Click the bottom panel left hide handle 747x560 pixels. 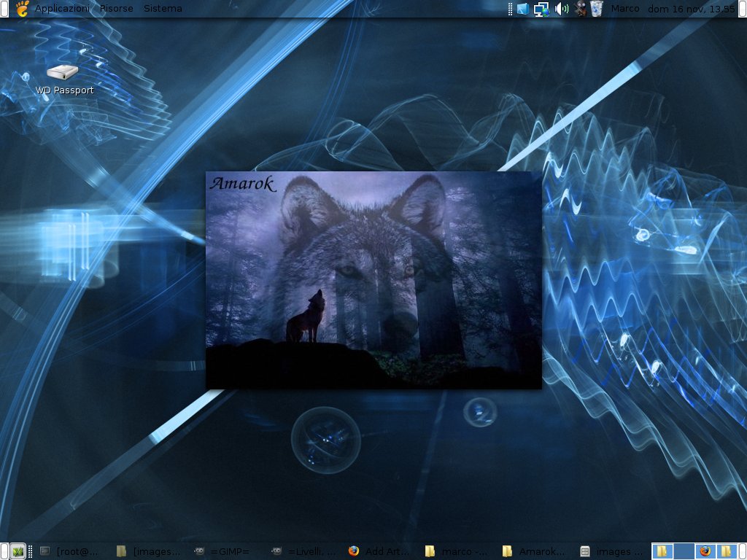coord(4,551)
